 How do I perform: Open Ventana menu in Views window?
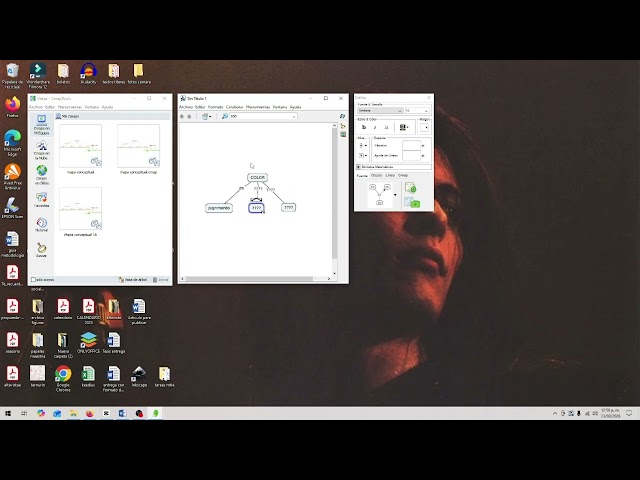point(92,107)
